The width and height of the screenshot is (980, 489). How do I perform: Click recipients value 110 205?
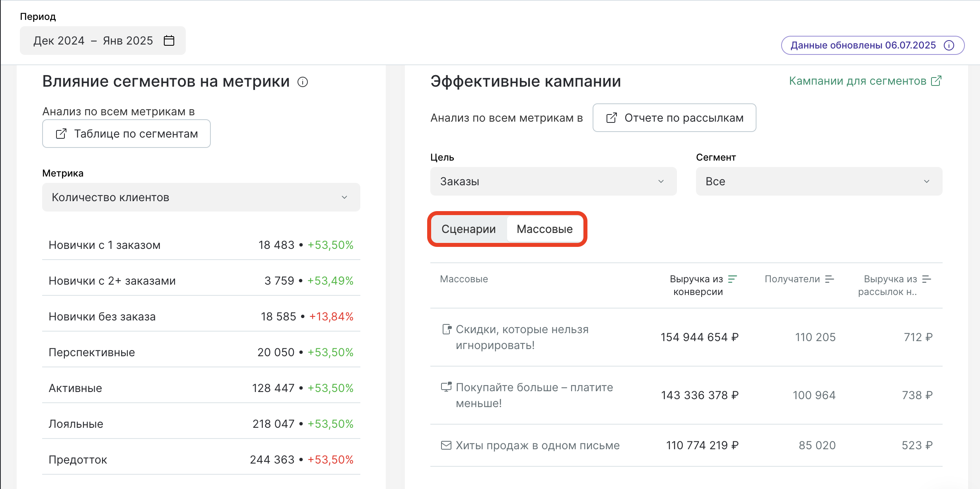tap(815, 337)
